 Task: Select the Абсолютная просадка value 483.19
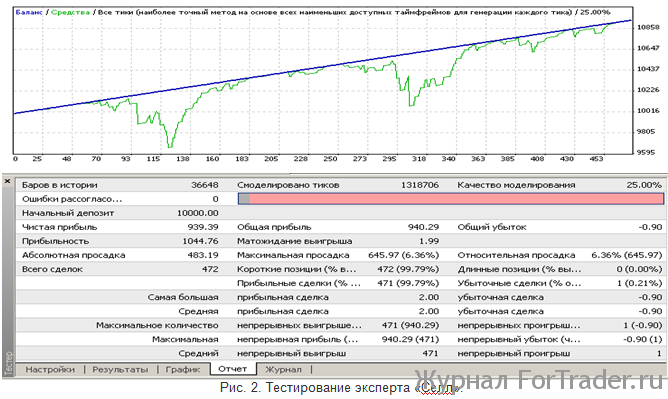tap(203, 255)
